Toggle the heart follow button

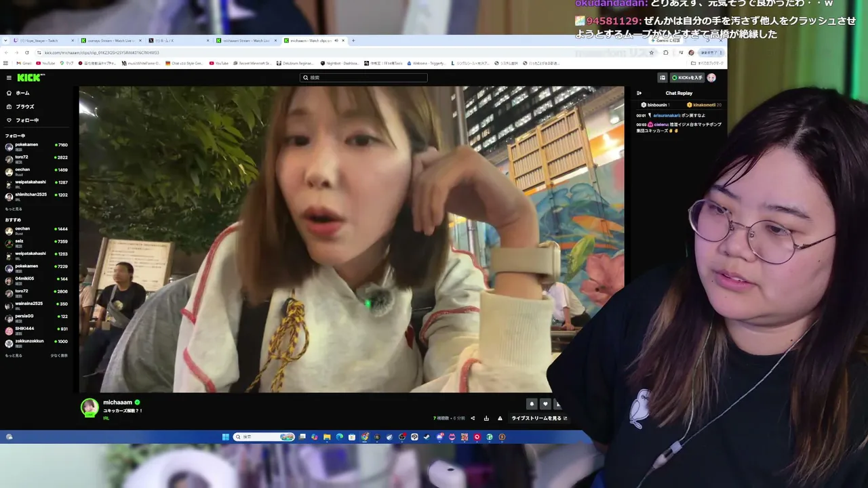(545, 404)
